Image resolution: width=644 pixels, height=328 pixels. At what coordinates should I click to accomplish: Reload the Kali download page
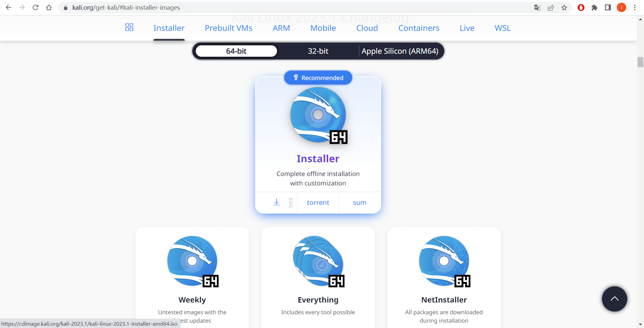(x=36, y=7)
